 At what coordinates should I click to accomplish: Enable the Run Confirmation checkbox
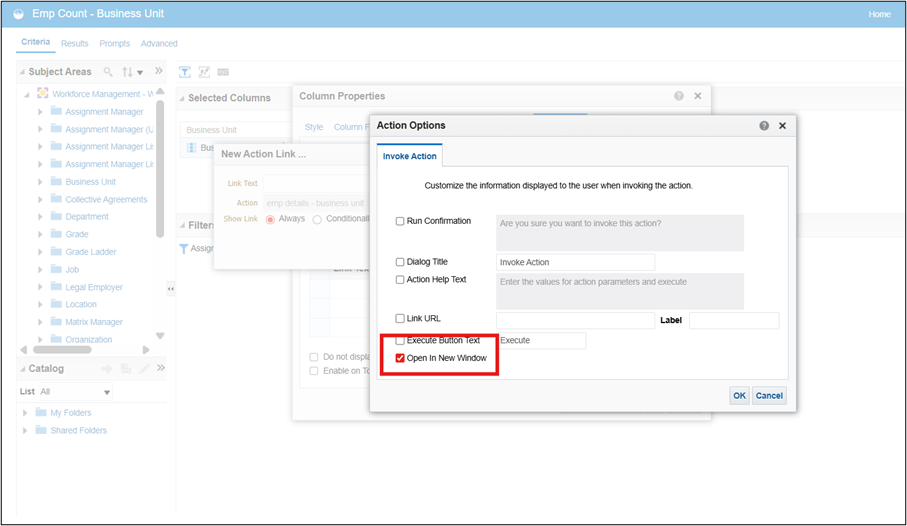(x=401, y=221)
